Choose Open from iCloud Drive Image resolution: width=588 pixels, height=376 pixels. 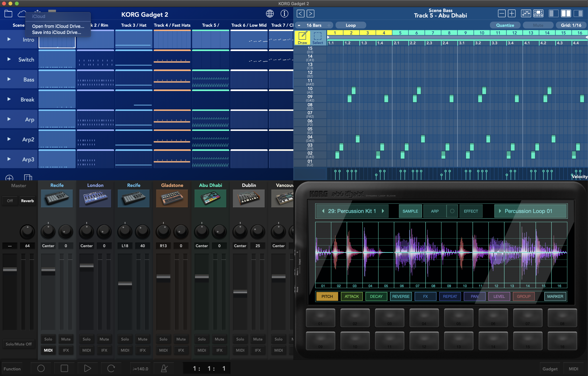[58, 26]
